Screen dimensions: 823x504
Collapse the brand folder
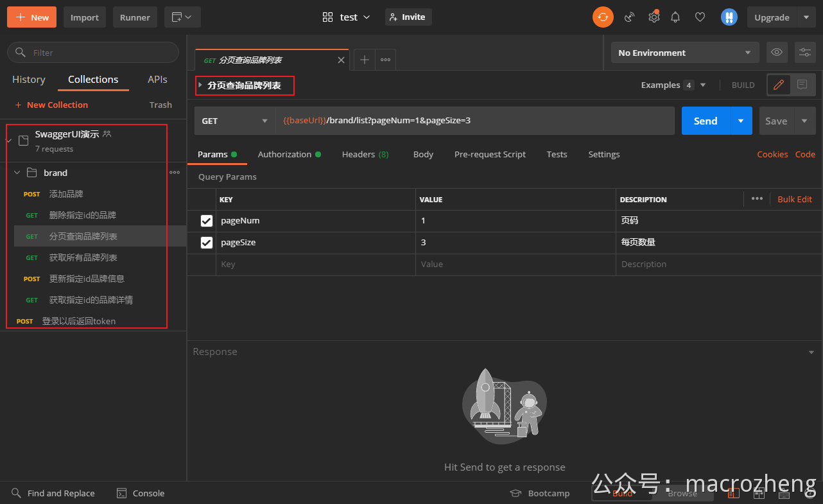pos(17,173)
